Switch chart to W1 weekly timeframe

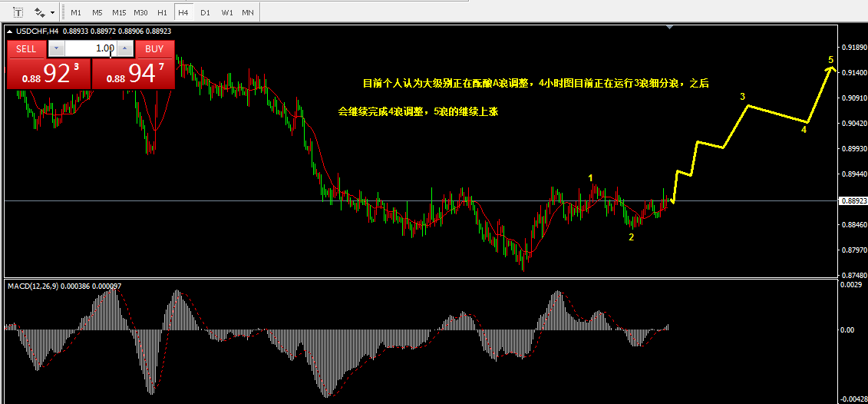(226, 12)
